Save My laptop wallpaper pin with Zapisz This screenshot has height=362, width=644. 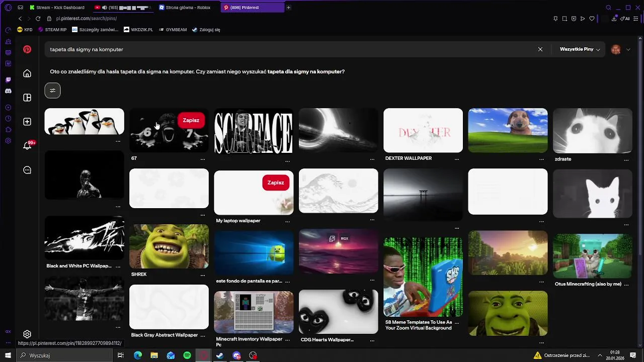tap(276, 183)
